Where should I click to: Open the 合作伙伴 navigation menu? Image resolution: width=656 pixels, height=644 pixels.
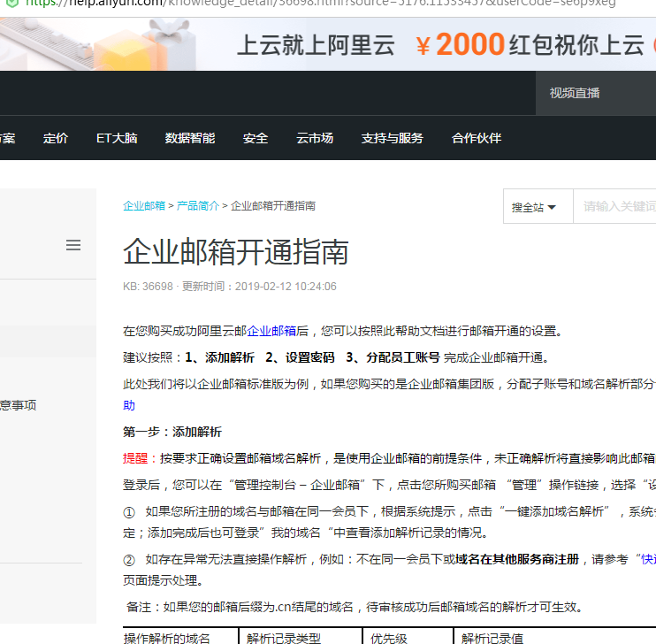click(477, 138)
